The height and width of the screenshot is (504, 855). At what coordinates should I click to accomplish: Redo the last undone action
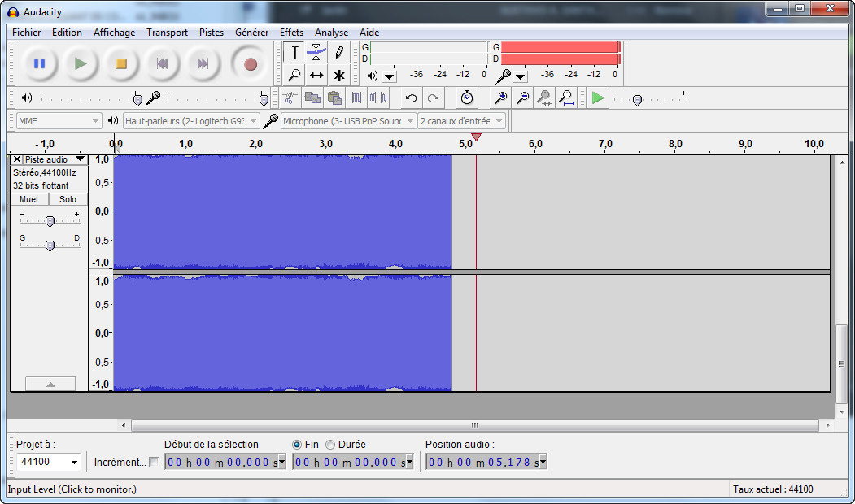click(433, 98)
